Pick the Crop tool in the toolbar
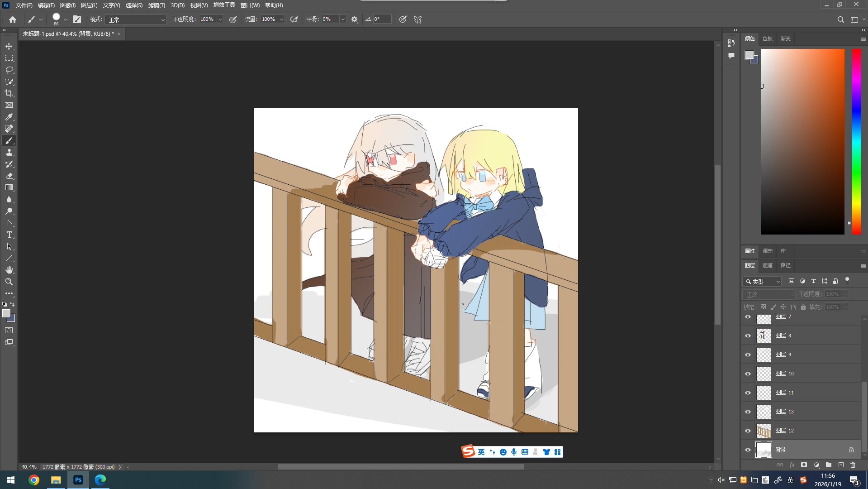 pyautogui.click(x=9, y=93)
